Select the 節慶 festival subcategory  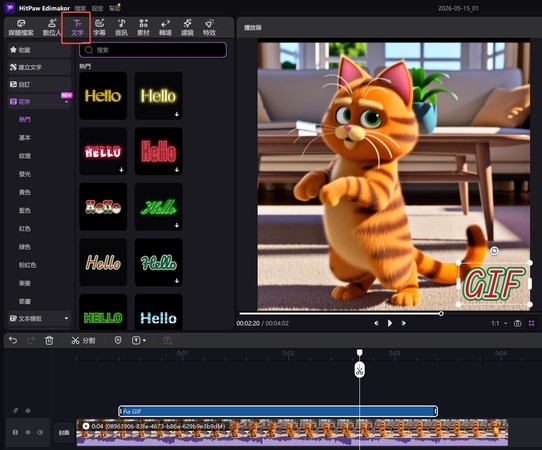coord(25,301)
